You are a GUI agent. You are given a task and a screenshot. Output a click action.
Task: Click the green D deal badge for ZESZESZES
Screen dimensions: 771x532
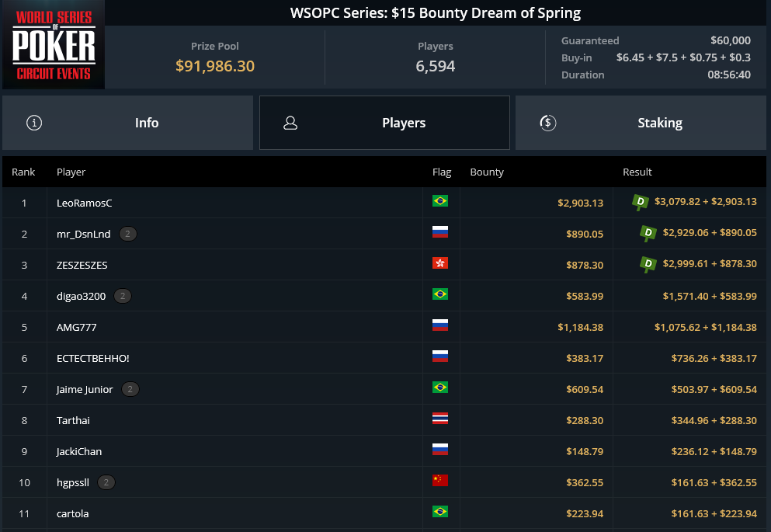[648, 264]
